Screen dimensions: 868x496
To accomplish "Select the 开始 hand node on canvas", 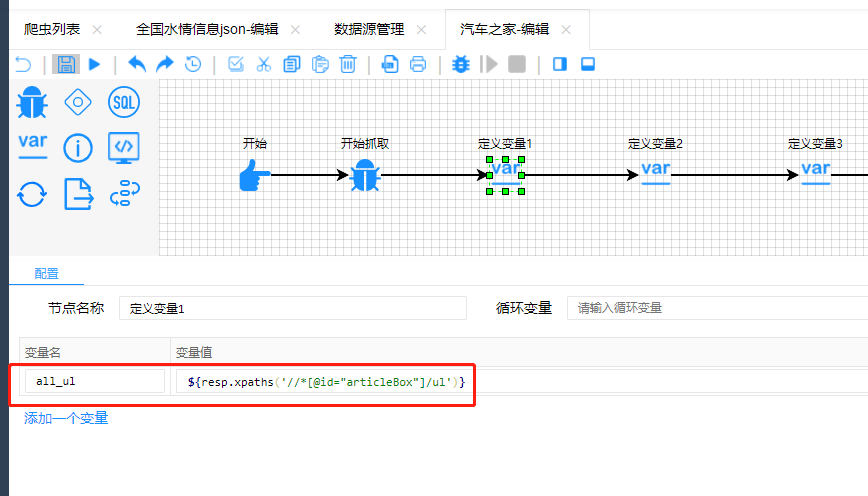I will [x=255, y=175].
